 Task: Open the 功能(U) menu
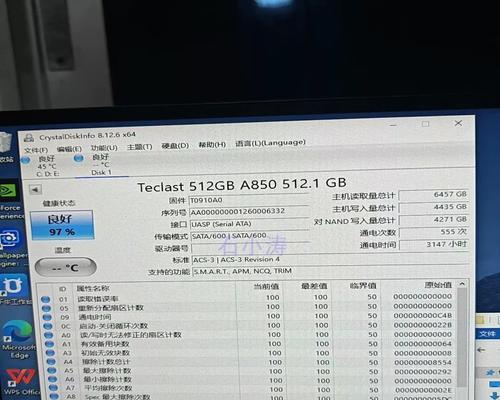(104, 148)
